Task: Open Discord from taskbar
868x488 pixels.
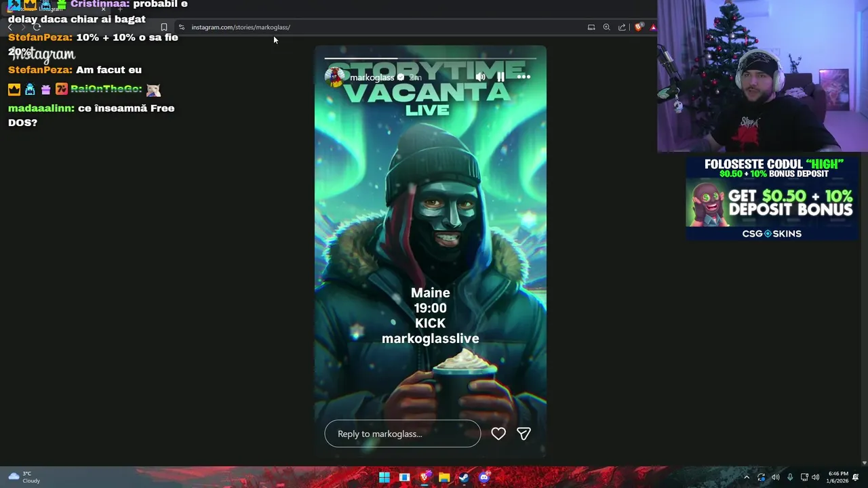Action: click(x=484, y=477)
